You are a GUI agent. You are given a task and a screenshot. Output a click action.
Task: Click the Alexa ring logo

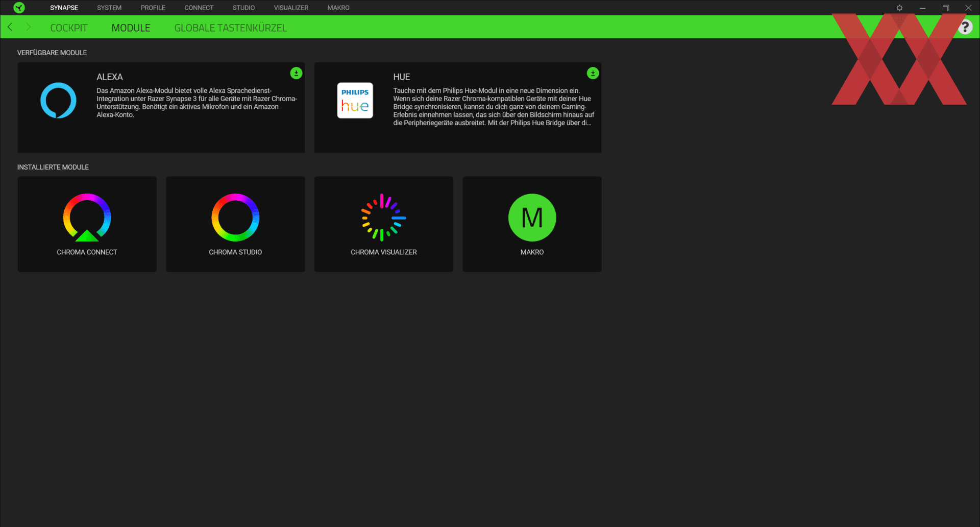(58, 101)
